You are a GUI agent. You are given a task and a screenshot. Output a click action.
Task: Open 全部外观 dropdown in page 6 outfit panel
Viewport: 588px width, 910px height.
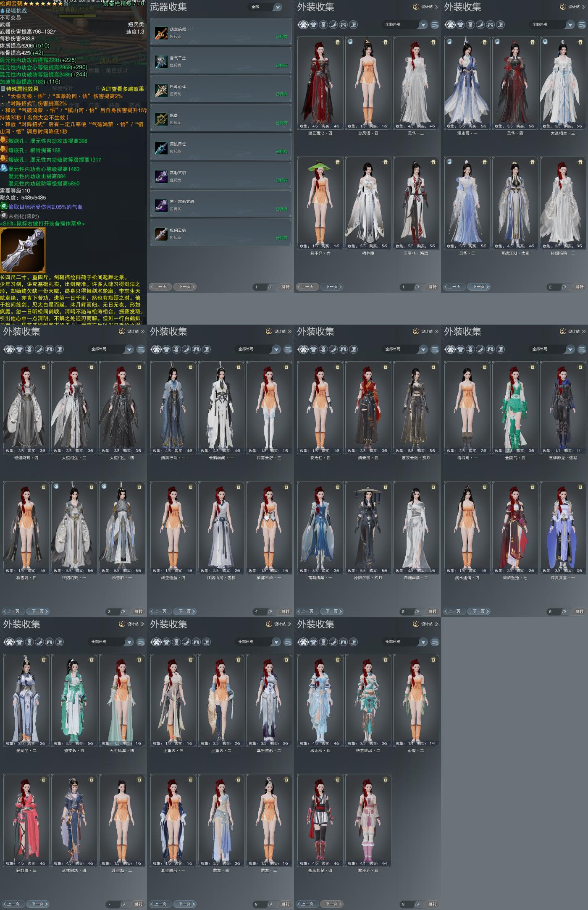(x=553, y=349)
